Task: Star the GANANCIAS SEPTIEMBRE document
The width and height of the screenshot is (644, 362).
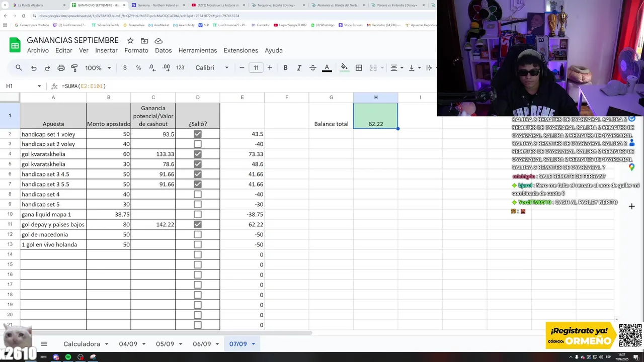Action: pyautogui.click(x=130, y=41)
